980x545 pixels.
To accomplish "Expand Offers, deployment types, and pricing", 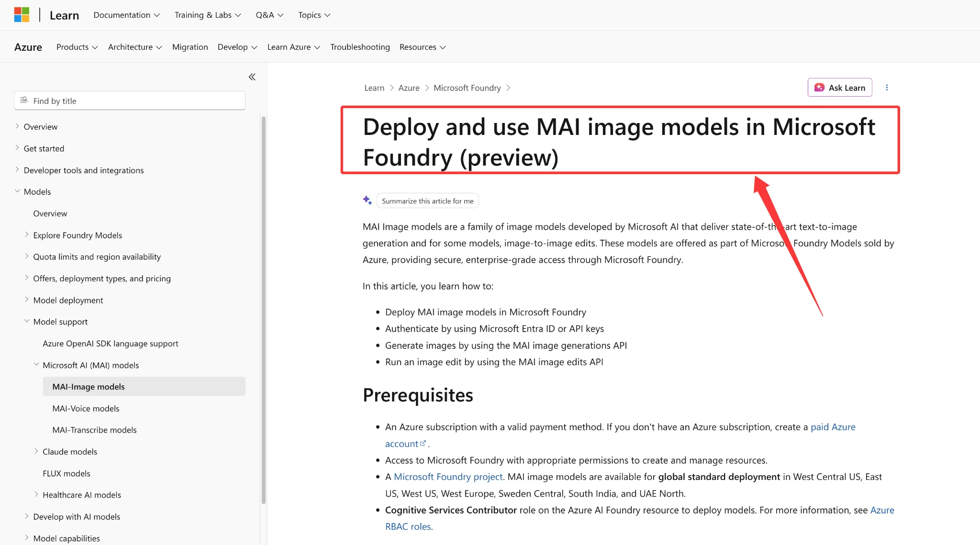I will (27, 278).
